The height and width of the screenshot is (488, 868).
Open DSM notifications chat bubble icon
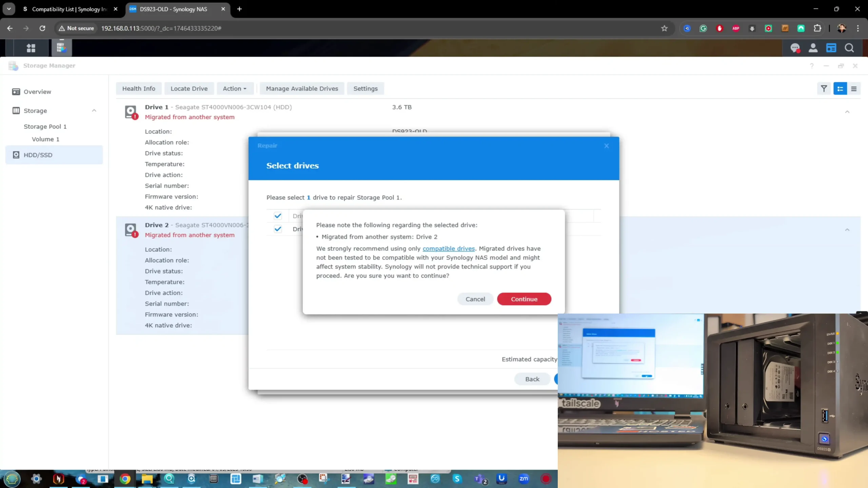tap(795, 48)
